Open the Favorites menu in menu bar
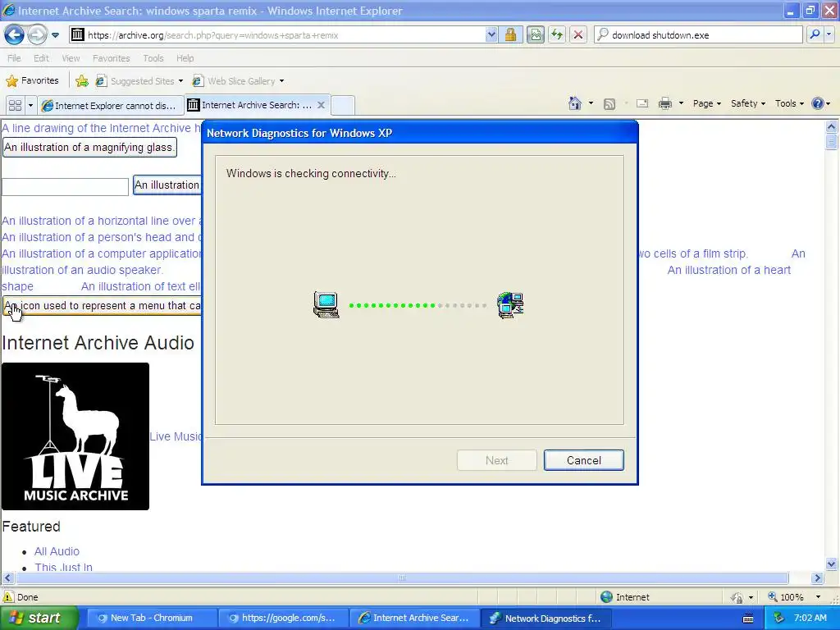 tap(111, 58)
